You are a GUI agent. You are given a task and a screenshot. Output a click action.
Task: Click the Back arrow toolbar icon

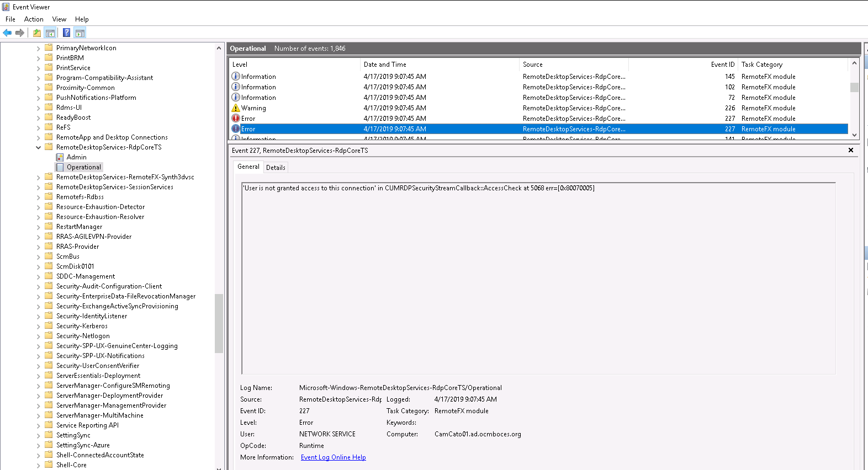[7, 33]
